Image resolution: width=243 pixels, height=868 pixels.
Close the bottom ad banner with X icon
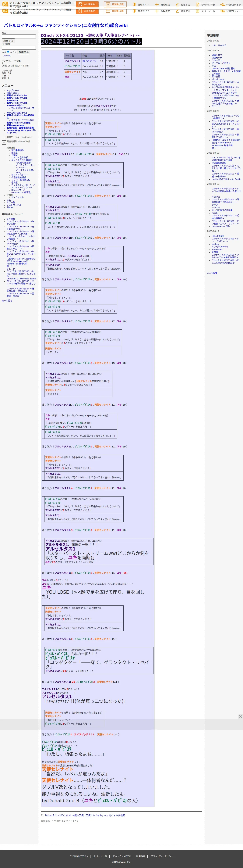point(240,717)
